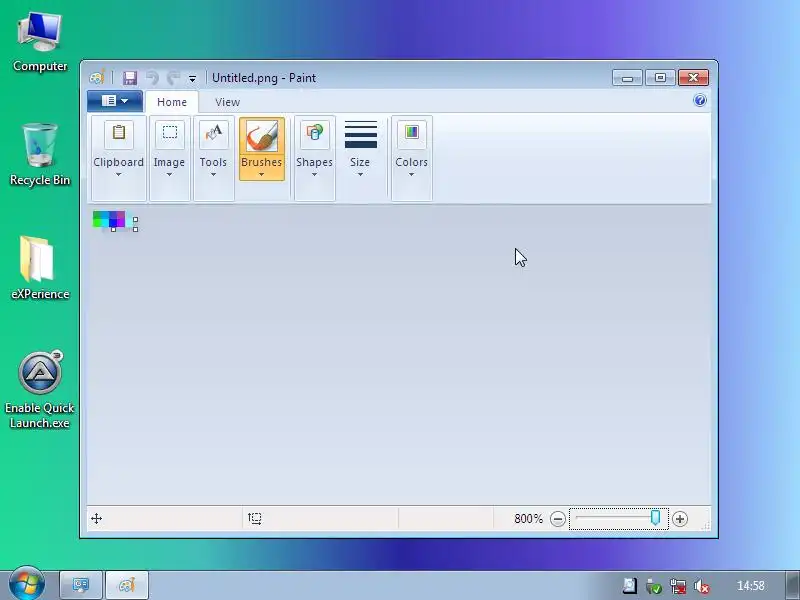This screenshot has height=600, width=800.
Task: Click the Undo arrow in Quick Access toolbar
Action: (x=152, y=78)
